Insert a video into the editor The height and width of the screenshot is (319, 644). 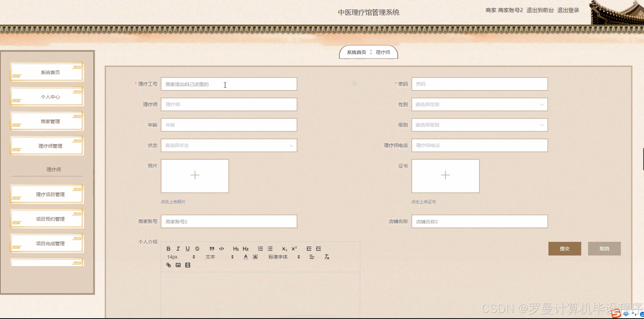click(188, 265)
